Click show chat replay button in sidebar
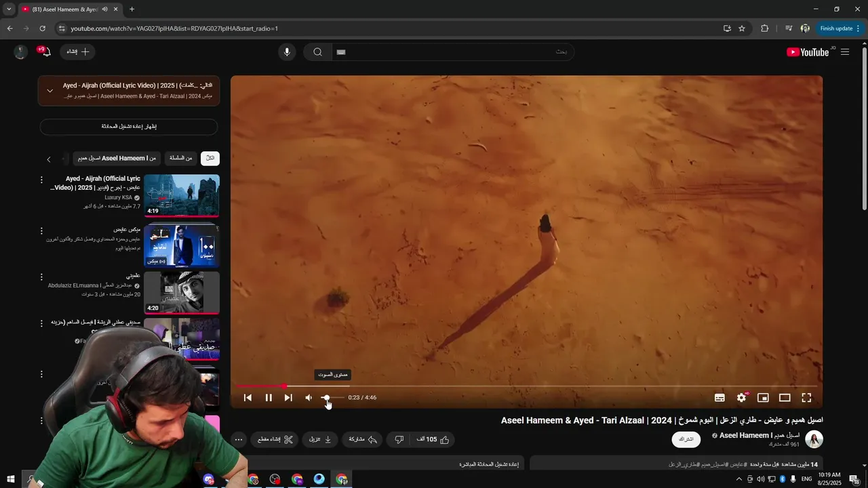 point(129,127)
